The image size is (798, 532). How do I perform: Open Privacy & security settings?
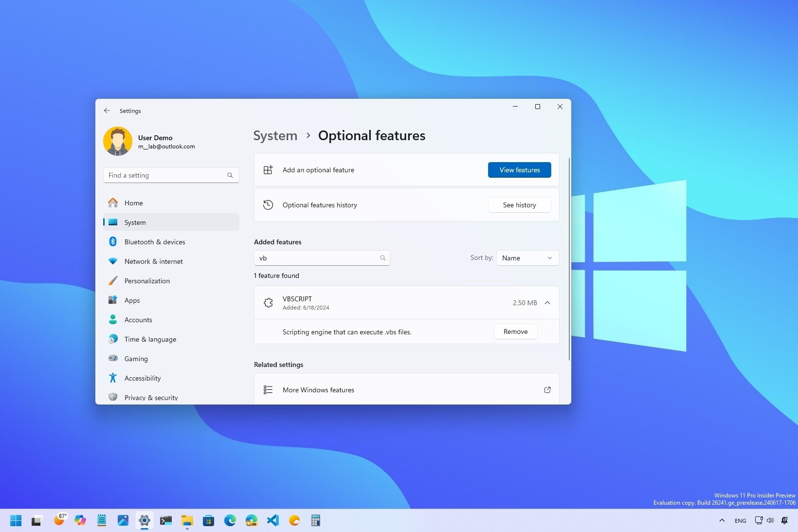point(171,397)
